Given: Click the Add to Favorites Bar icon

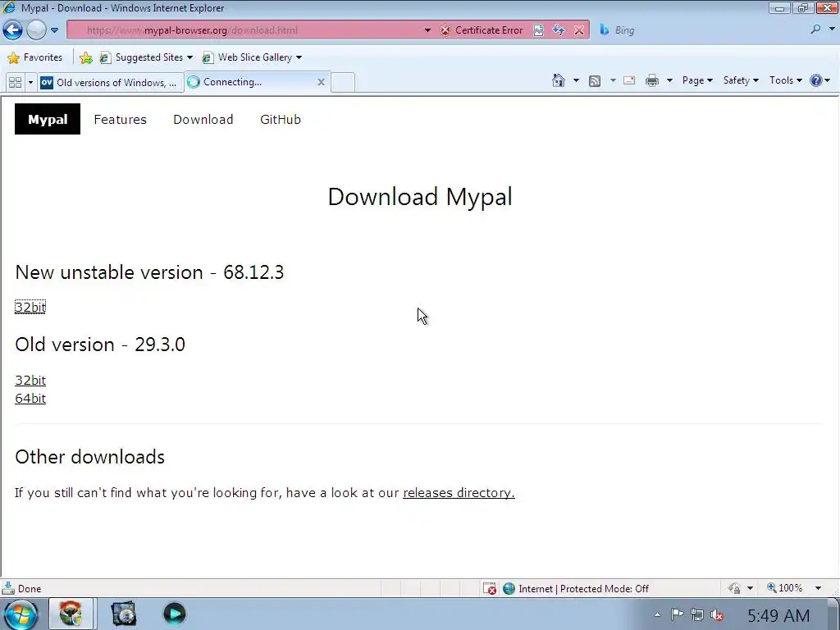Looking at the screenshot, I should point(85,58).
